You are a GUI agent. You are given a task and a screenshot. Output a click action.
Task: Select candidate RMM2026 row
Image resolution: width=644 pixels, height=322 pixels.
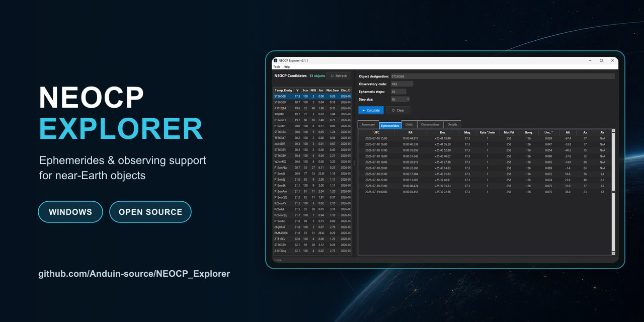click(x=312, y=233)
